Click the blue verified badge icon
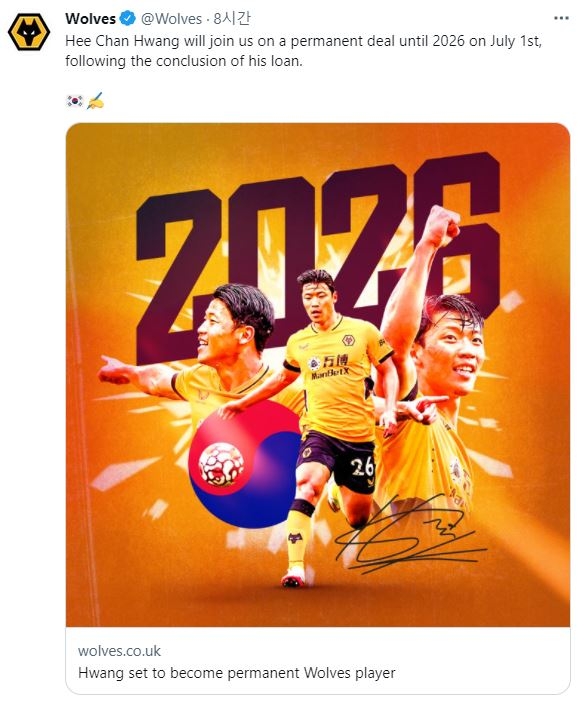The height and width of the screenshot is (703, 585). coord(127,18)
